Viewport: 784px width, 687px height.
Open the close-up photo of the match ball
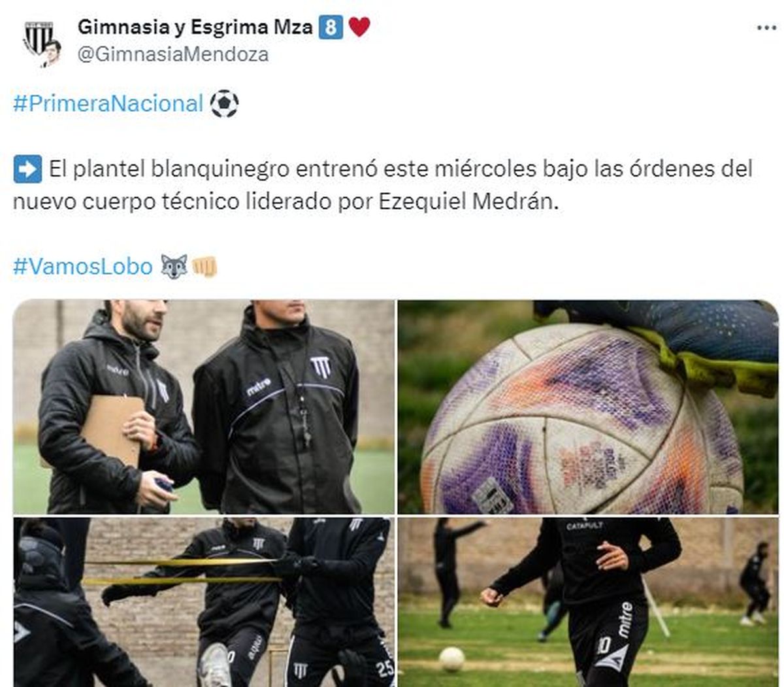[x=588, y=407]
